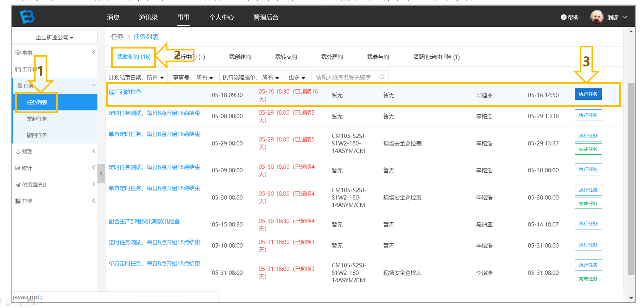The width and height of the screenshot is (644, 308).
Task: Click the 统计 bar chart icon
Action: pyautogui.click(x=18, y=168)
